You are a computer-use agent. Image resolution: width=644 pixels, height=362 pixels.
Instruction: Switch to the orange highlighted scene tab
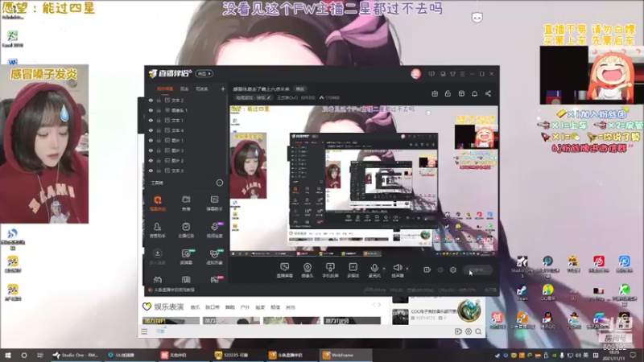pos(165,88)
